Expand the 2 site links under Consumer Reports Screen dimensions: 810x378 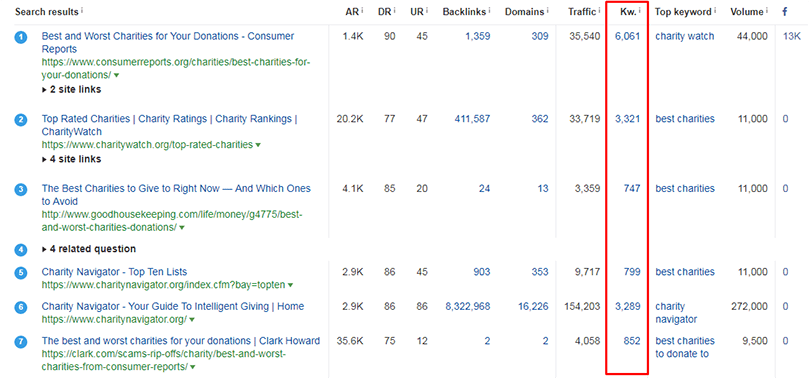click(71, 89)
